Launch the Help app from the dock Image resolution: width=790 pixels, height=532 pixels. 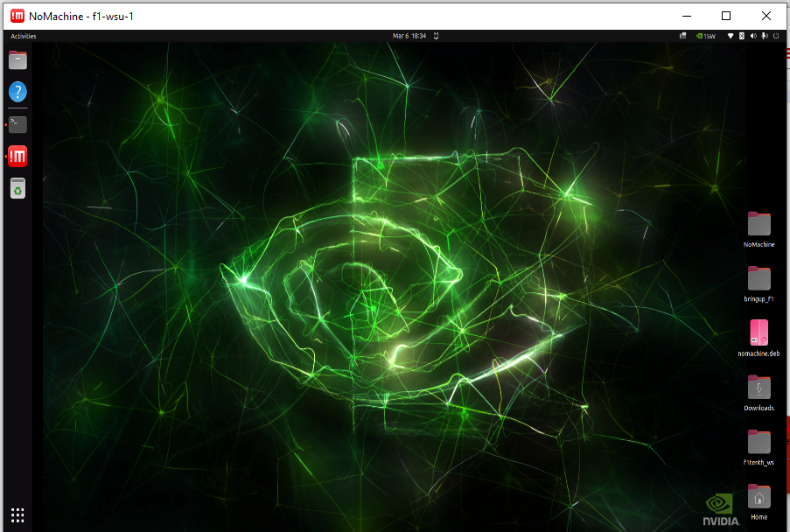click(x=17, y=92)
